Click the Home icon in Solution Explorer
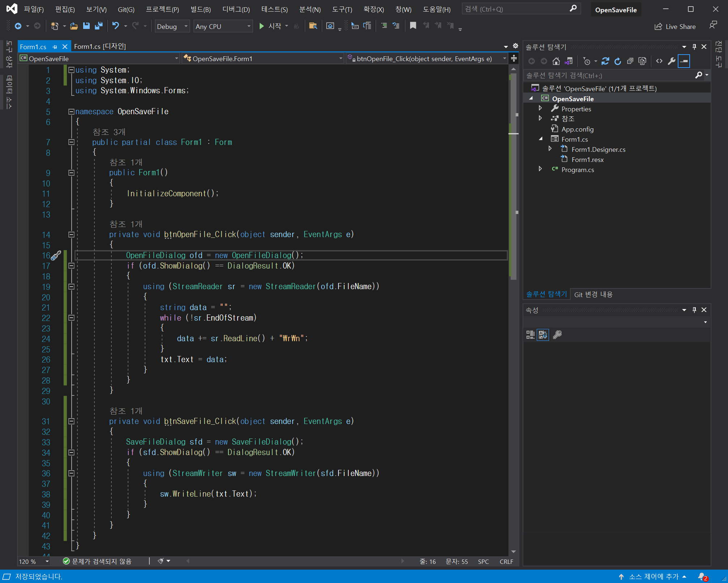728x583 pixels. point(556,61)
